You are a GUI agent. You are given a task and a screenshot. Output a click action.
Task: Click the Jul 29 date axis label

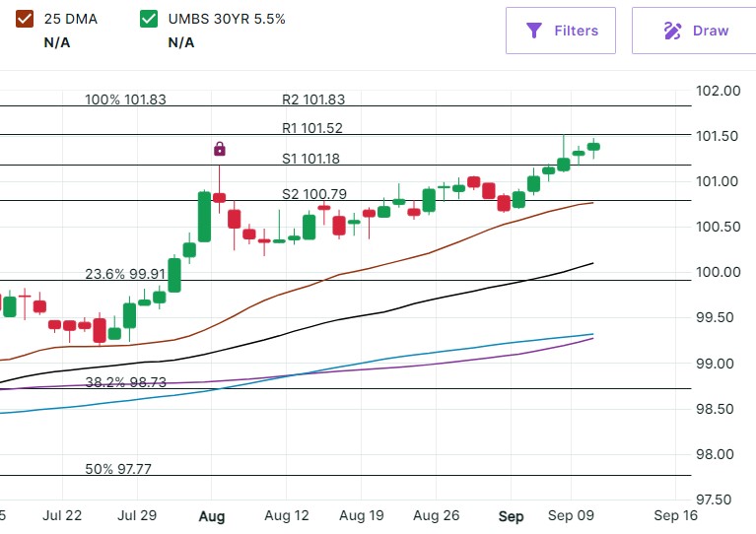[x=138, y=515]
